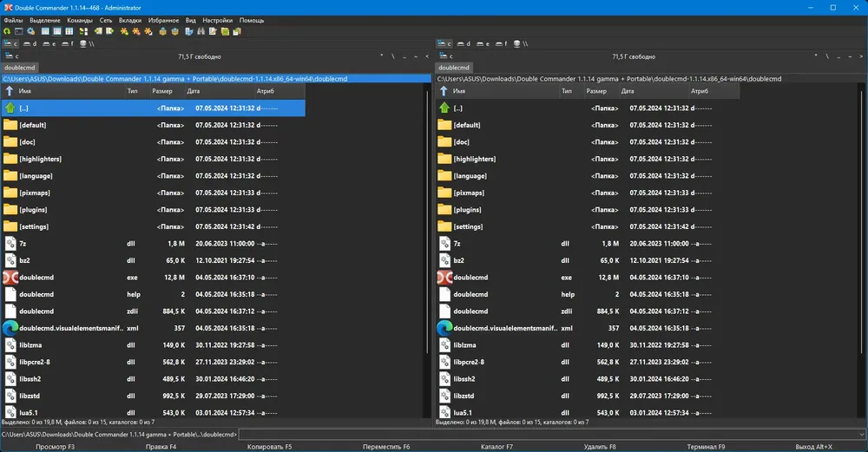
Task: Click the Выход Alt+X button
Action: point(814,447)
